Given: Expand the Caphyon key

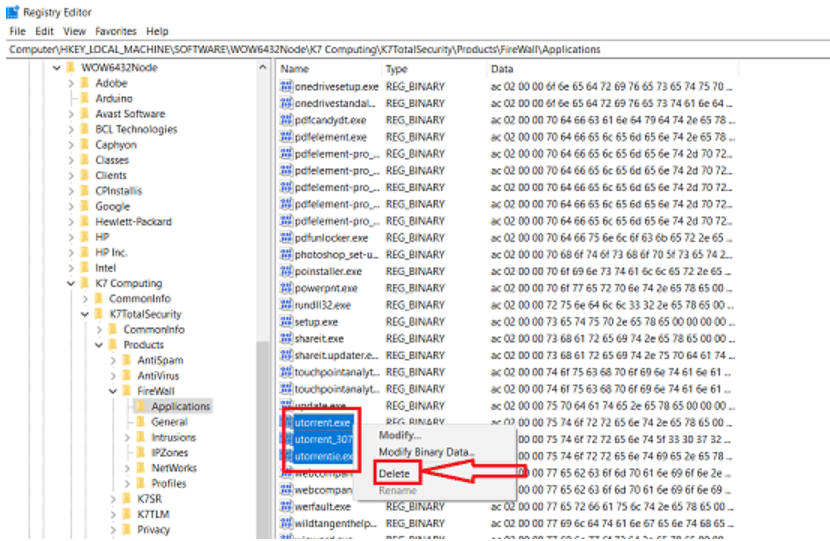Looking at the screenshot, I should click(71, 145).
